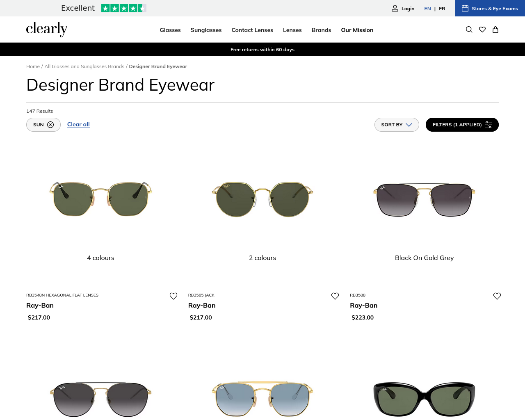Click the $217.00 price under RB3548N

39,317
